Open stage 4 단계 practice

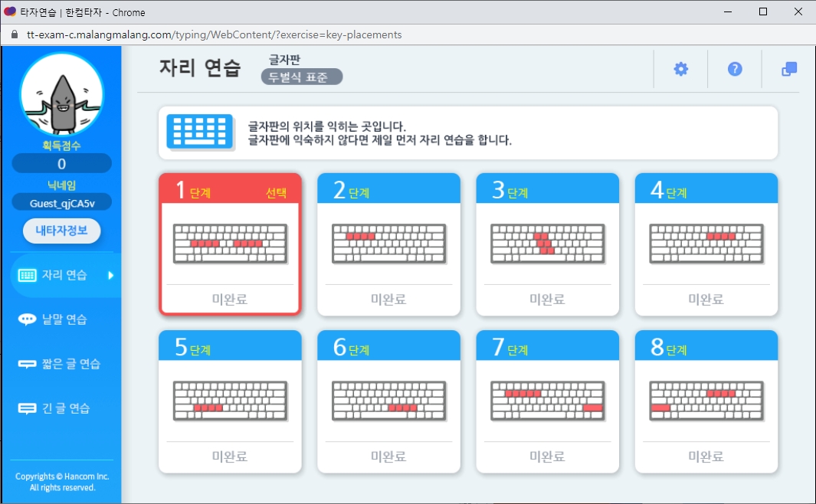click(x=705, y=244)
